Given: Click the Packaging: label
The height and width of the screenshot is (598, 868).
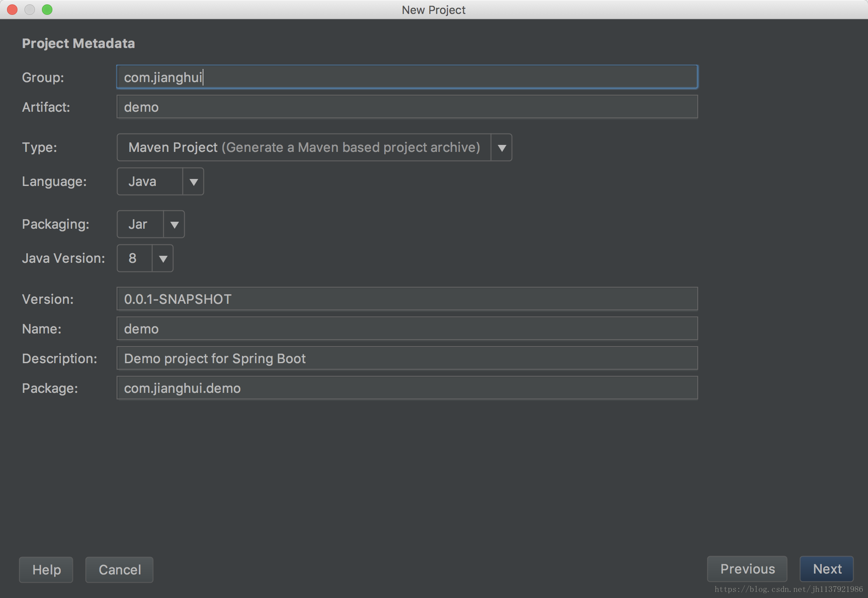Looking at the screenshot, I should (x=55, y=224).
